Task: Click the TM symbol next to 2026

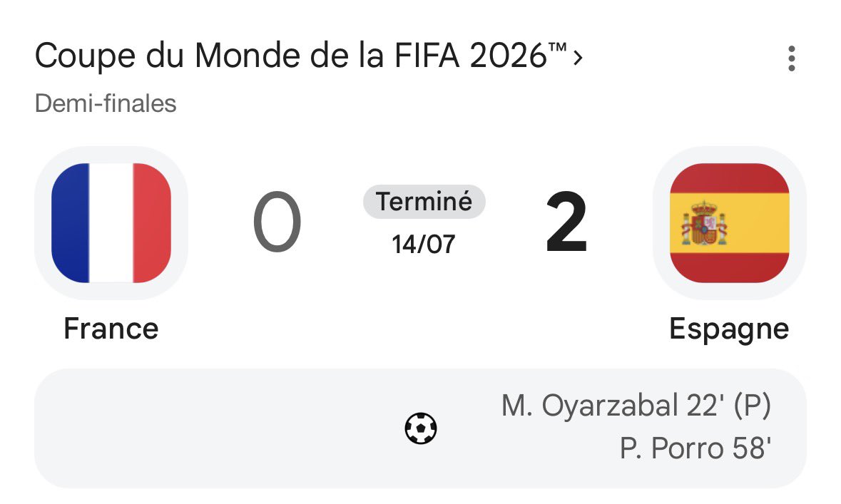Action: coord(558,47)
